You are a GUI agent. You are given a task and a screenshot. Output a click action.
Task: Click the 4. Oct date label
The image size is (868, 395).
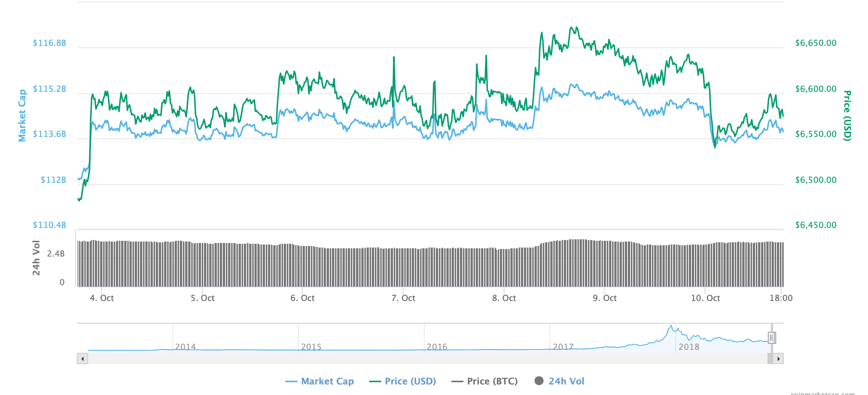[x=102, y=298]
